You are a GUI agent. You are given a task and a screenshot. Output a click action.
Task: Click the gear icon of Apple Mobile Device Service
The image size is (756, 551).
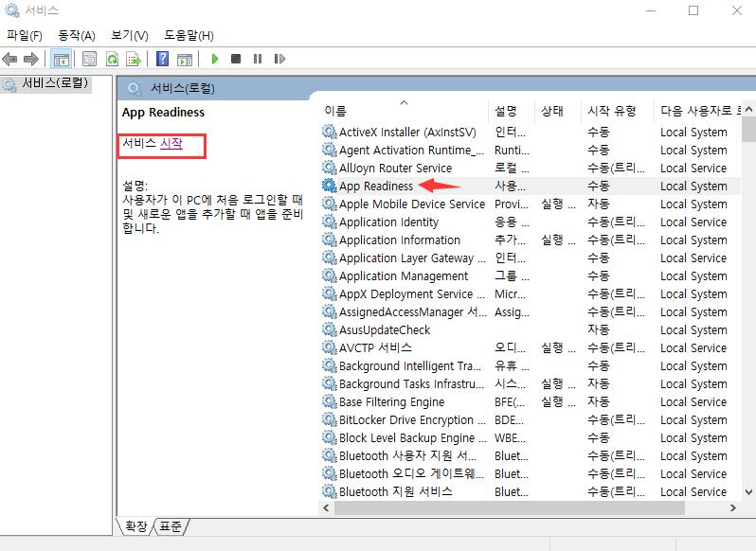(330, 204)
